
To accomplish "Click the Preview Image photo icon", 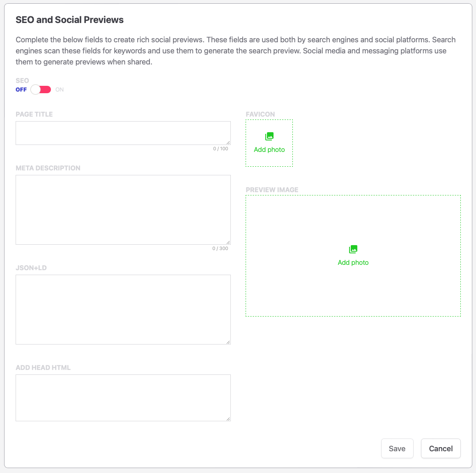I will coord(353,249).
